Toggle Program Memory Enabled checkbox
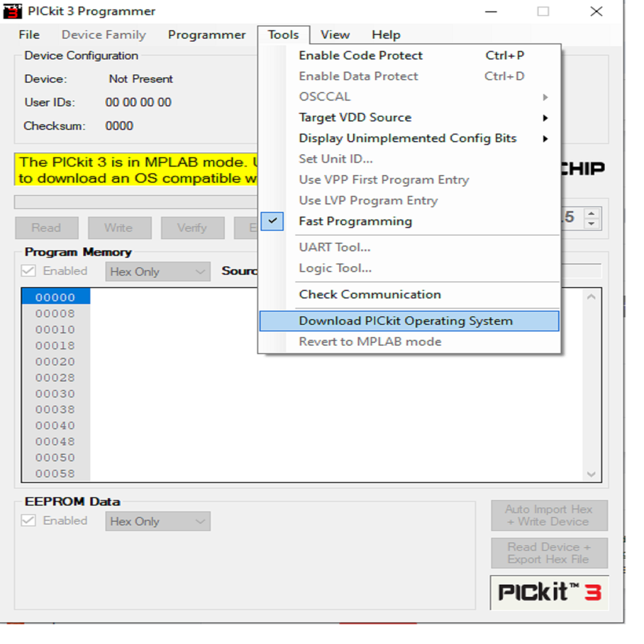Viewport: 644px width, 644px height. click(29, 271)
